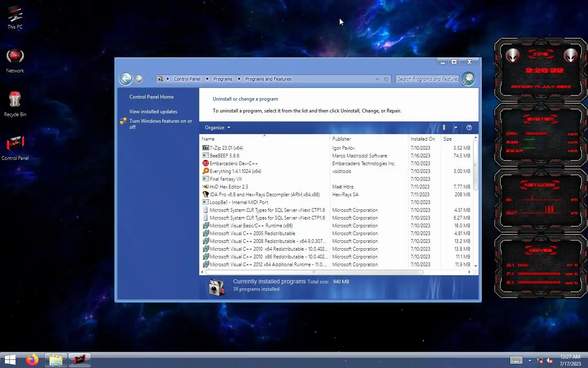Click the search magnifier icon
588x368 pixels.
point(468,79)
